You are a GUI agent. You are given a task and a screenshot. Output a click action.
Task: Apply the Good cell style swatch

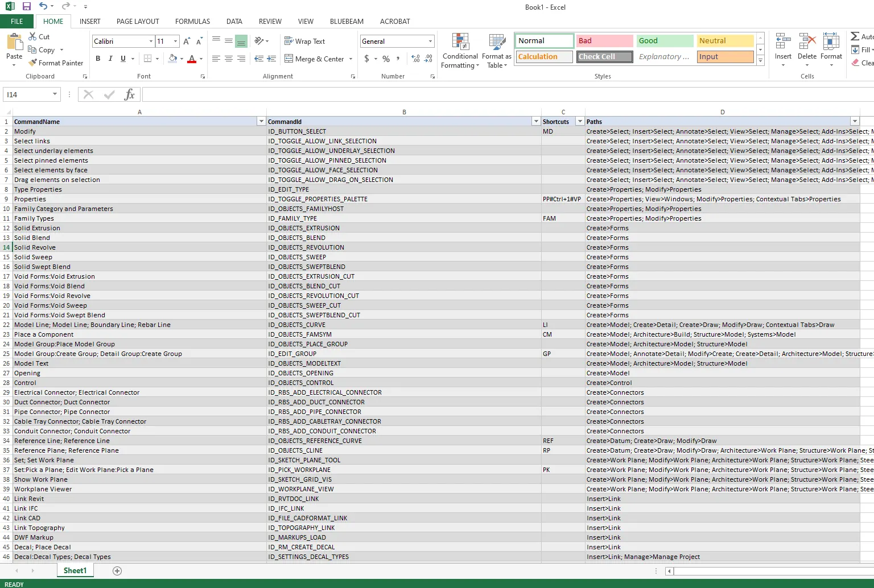(x=665, y=41)
